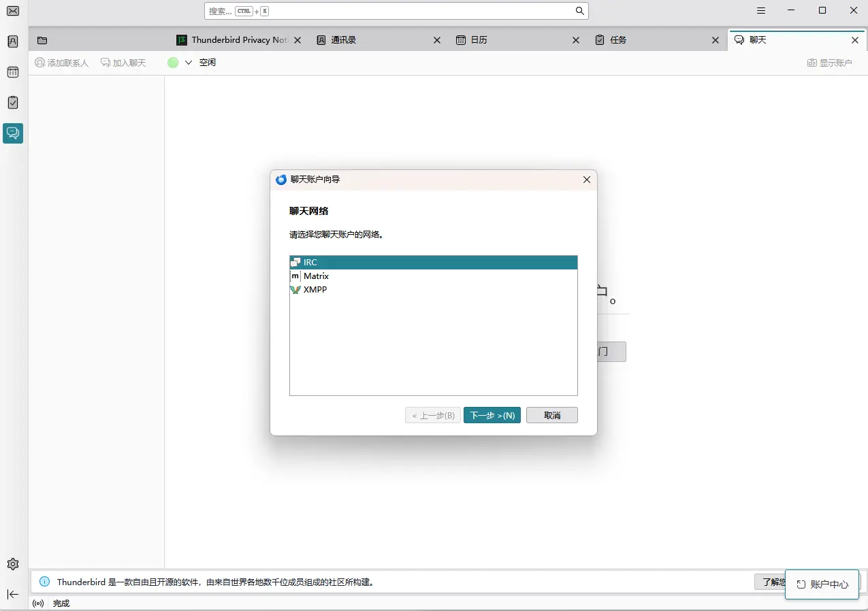
Task: Select IRC in the network list
Action: (434, 263)
